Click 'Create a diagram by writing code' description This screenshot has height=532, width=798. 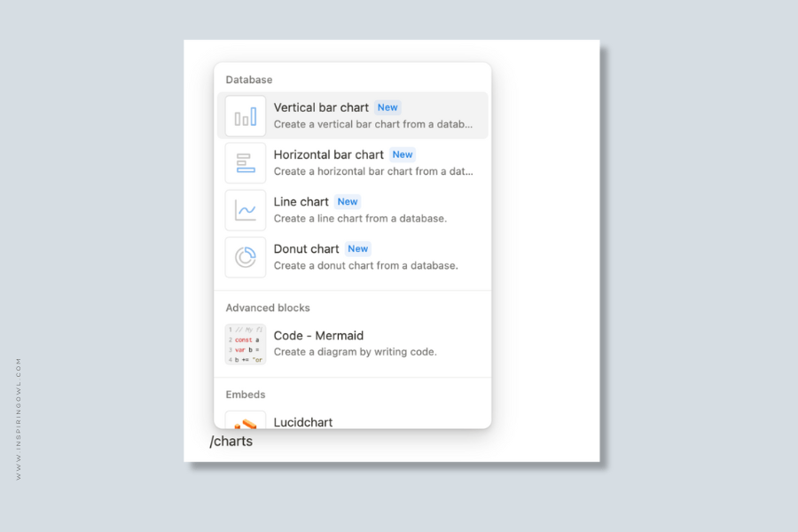point(355,352)
